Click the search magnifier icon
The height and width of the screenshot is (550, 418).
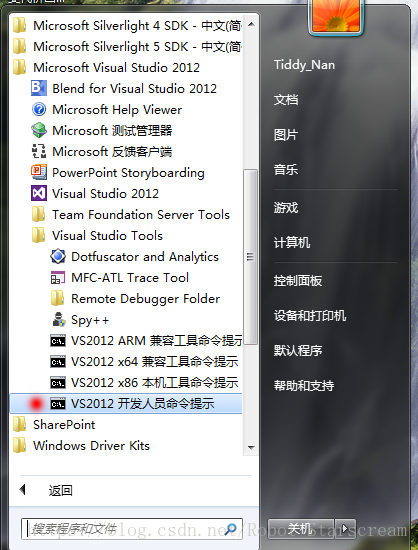click(230, 529)
